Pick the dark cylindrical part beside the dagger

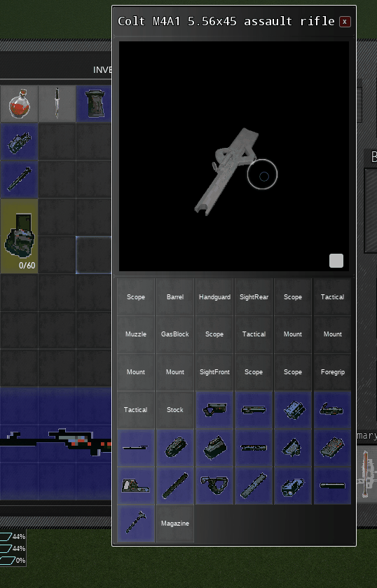pyautogui.click(x=94, y=104)
